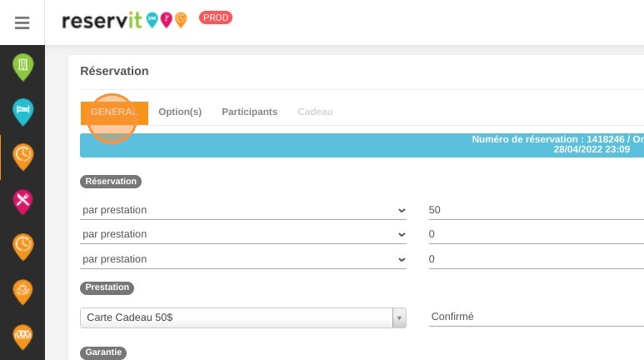This screenshot has height=360, width=644.
Task: Open second 'par prestation' dropdown
Action: coord(243,234)
